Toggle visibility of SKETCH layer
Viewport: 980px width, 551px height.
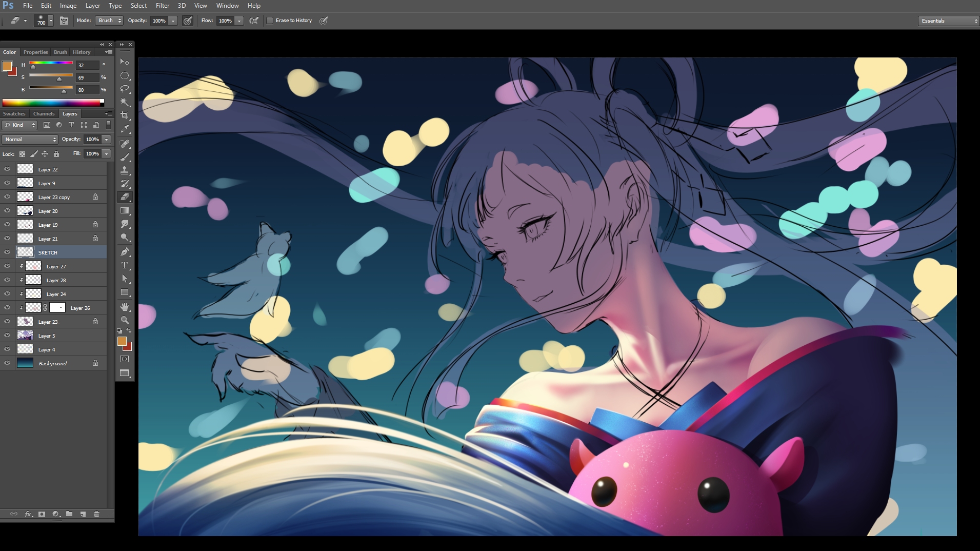click(7, 252)
